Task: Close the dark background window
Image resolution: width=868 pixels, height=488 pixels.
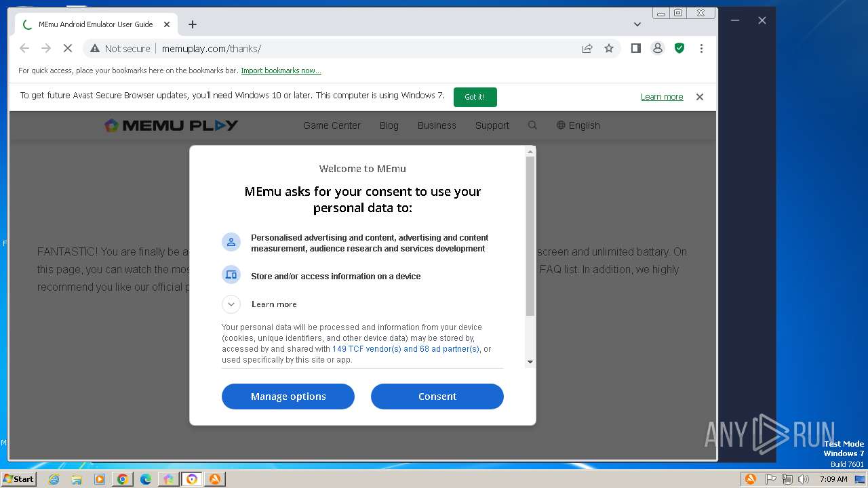Action: coord(762,20)
